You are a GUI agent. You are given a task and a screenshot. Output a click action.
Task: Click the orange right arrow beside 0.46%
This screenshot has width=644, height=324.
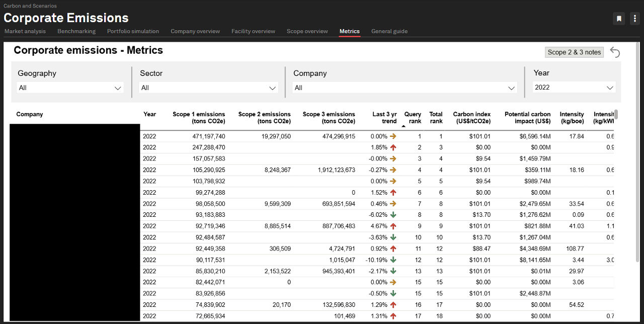[393, 204]
